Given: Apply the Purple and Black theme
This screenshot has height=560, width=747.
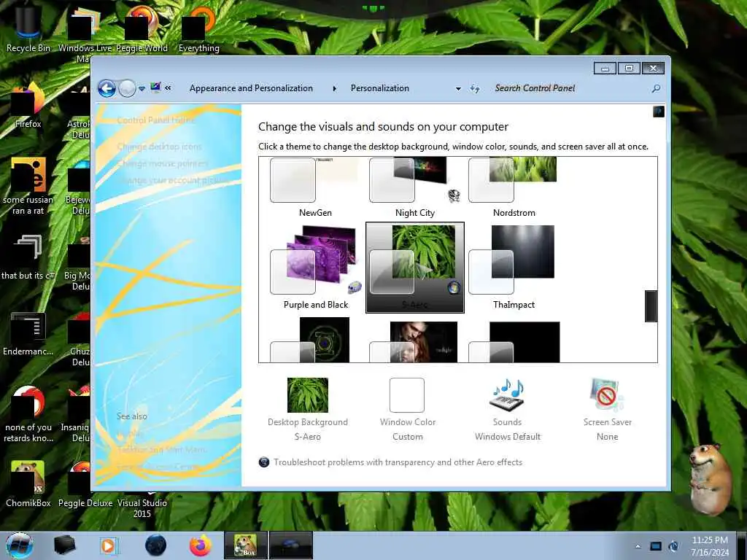Looking at the screenshot, I should click(315, 268).
